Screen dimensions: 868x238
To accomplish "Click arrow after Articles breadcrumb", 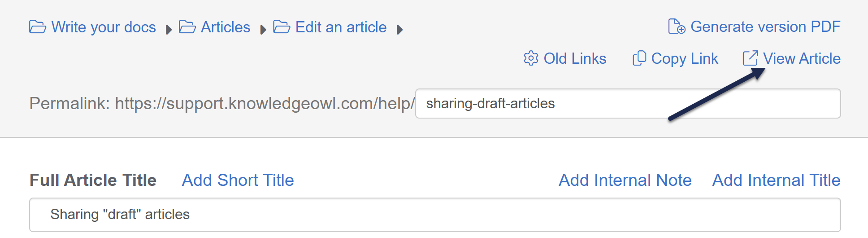I will coord(263,30).
